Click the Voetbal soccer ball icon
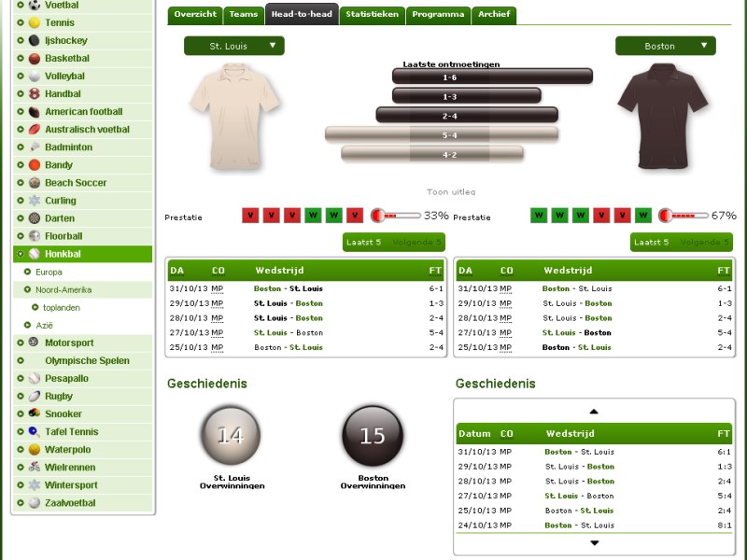The image size is (747, 560). (x=35, y=6)
